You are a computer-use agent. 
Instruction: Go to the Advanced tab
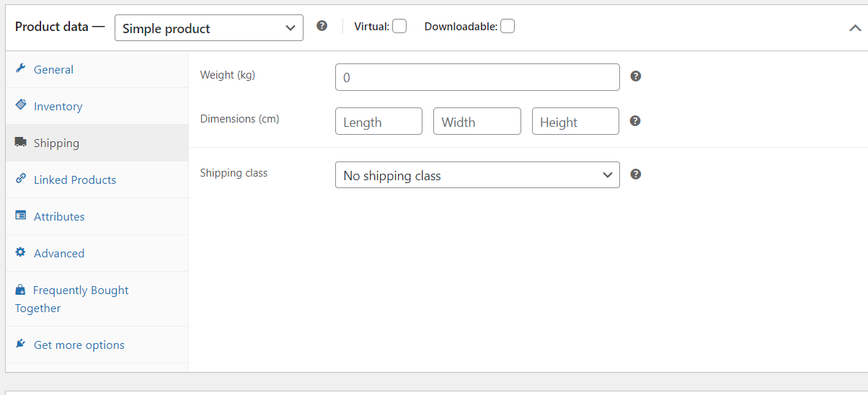click(x=59, y=254)
